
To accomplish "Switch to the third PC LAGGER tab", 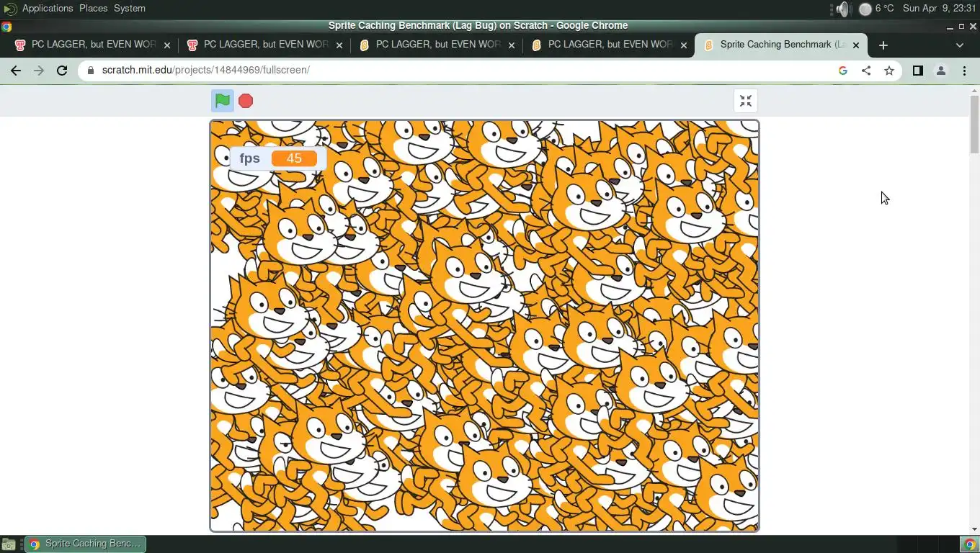I will [x=437, y=45].
